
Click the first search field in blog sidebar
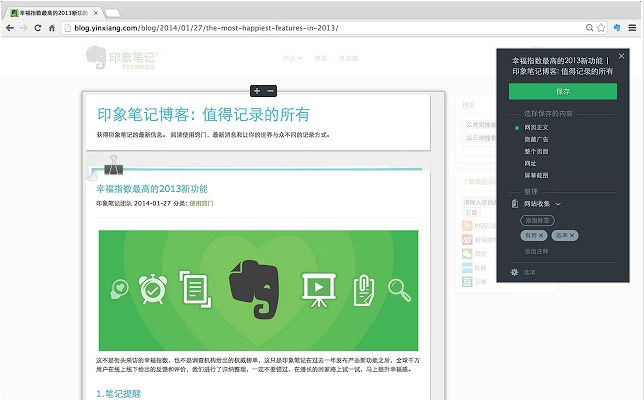[481, 125]
